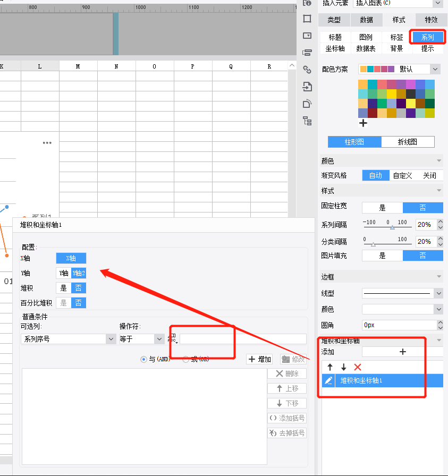Click the 增加 button
448x476 pixels.
coord(260,360)
